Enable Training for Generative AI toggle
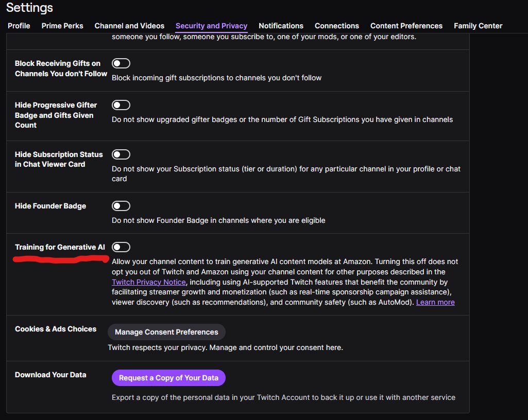Viewport: 528px width, 420px height. (x=121, y=247)
